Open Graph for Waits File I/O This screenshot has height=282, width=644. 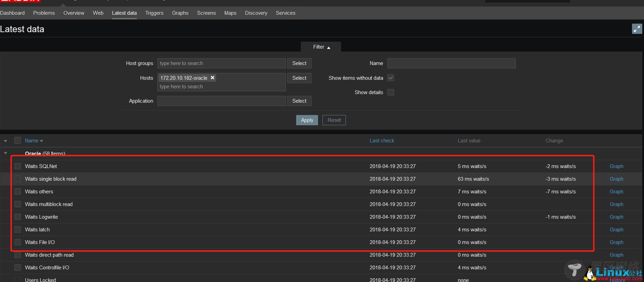coord(616,242)
